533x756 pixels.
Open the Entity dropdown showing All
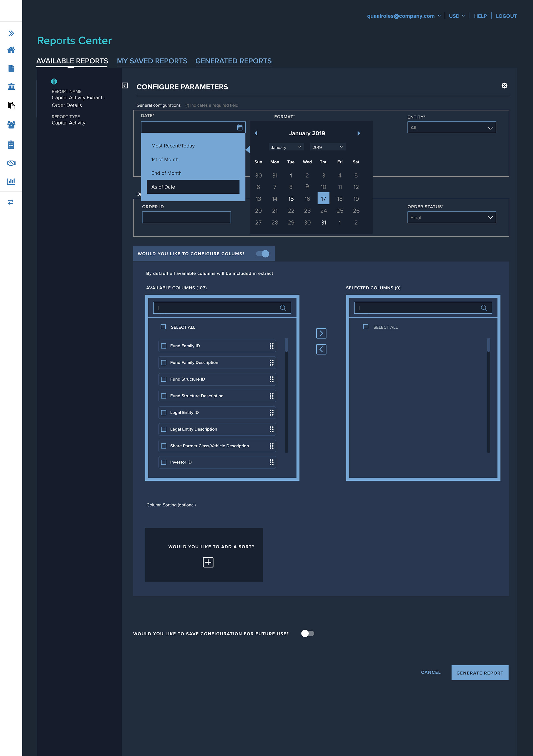pyautogui.click(x=452, y=128)
